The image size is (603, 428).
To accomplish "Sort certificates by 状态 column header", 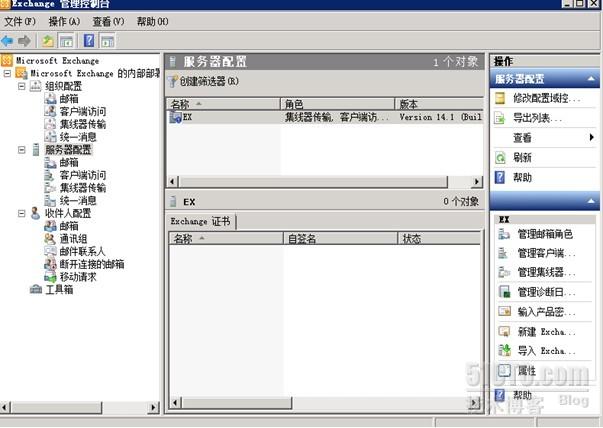I will (439, 239).
